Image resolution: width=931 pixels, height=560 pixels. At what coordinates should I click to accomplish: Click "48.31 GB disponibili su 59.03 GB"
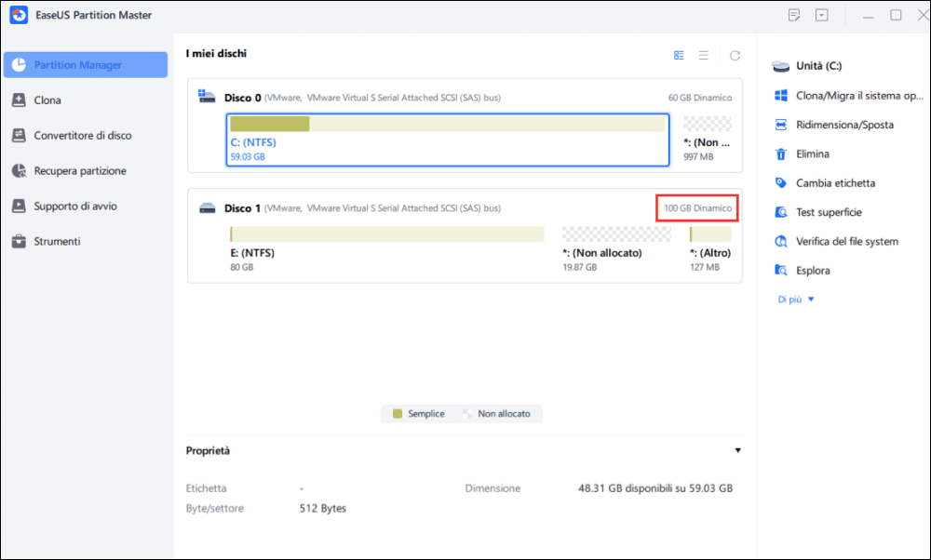coord(655,488)
